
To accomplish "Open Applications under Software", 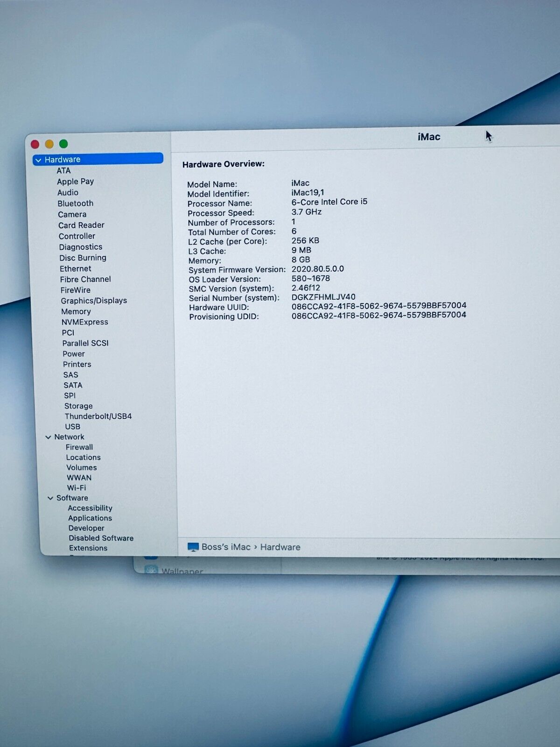I will pos(90,518).
